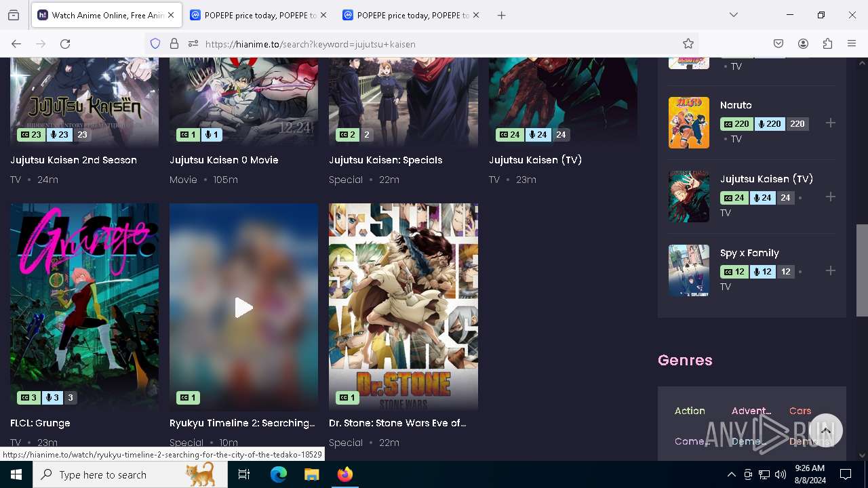This screenshot has height=488, width=868.
Task: Click the page vertical scrollbar thumb
Action: (x=862, y=270)
